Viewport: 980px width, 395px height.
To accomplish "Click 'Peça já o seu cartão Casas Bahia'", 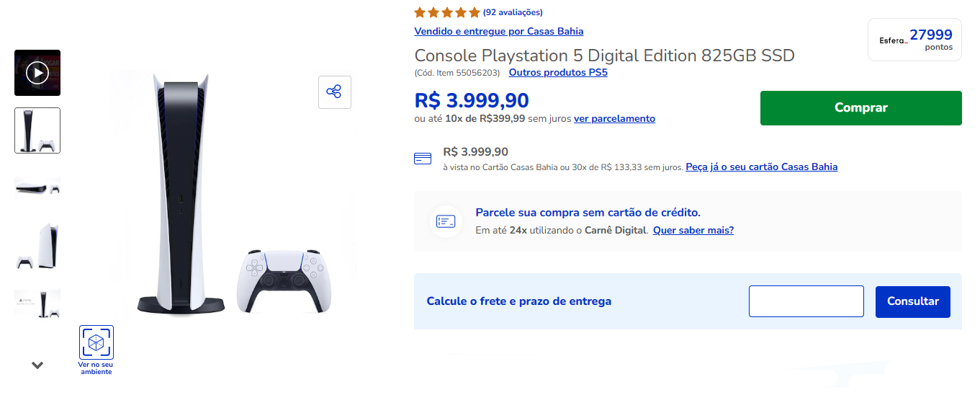I will [762, 167].
